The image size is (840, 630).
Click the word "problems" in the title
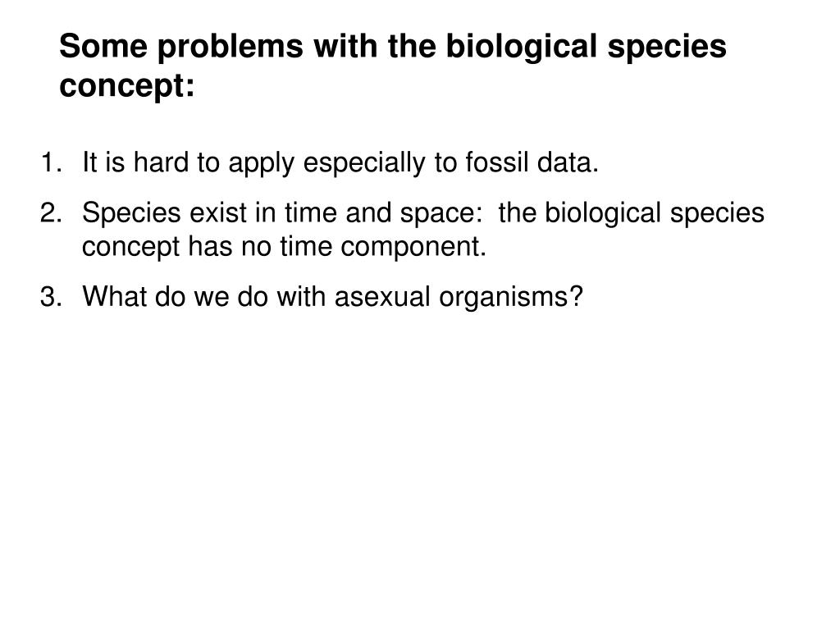click(231, 47)
